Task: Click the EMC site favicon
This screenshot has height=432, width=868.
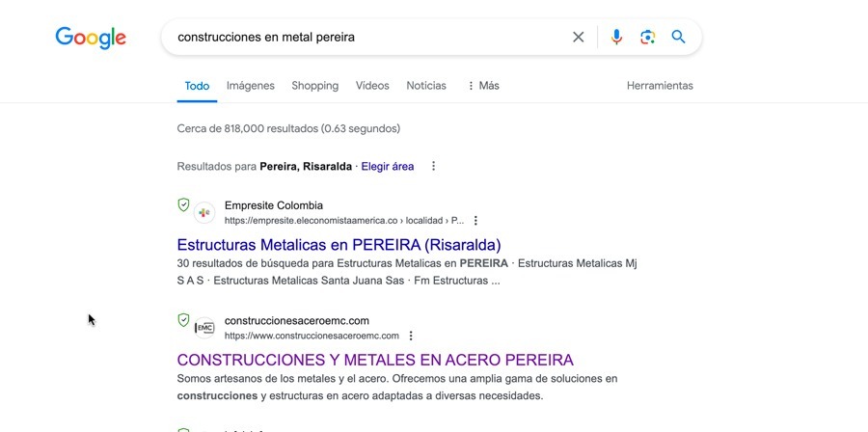Action: (x=204, y=328)
